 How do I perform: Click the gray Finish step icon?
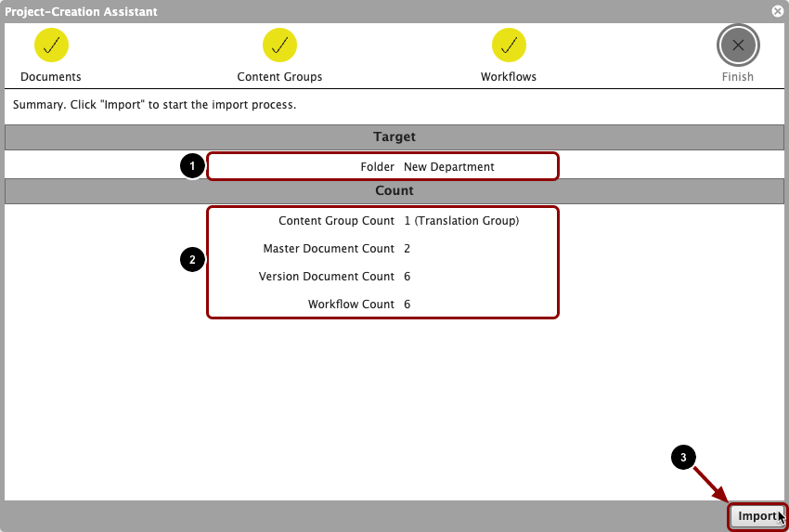[x=738, y=45]
